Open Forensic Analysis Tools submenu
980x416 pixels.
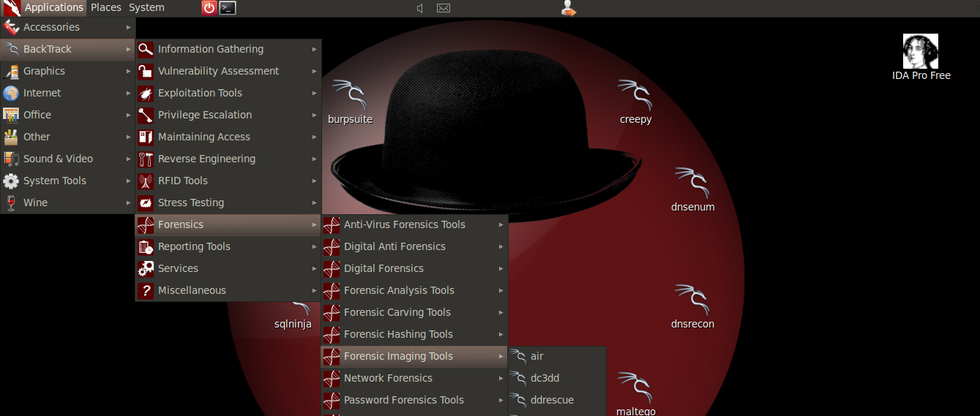tap(414, 290)
